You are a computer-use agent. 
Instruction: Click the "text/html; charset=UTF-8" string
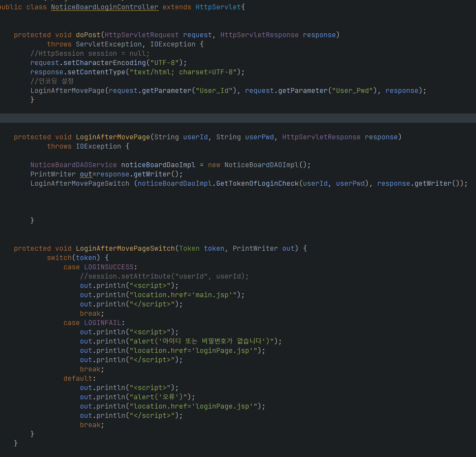[x=183, y=72]
